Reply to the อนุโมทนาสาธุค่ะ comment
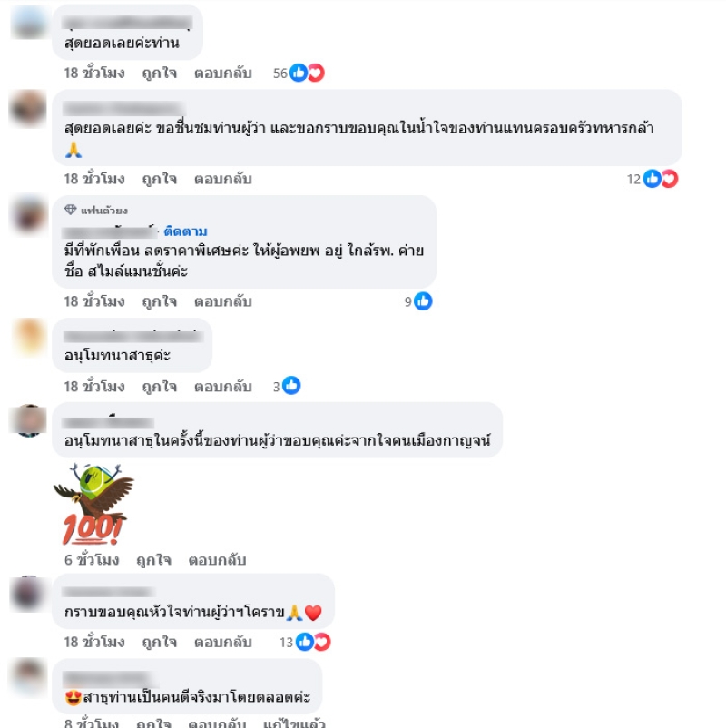Viewport: 726px width, 728px height. click(x=223, y=387)
